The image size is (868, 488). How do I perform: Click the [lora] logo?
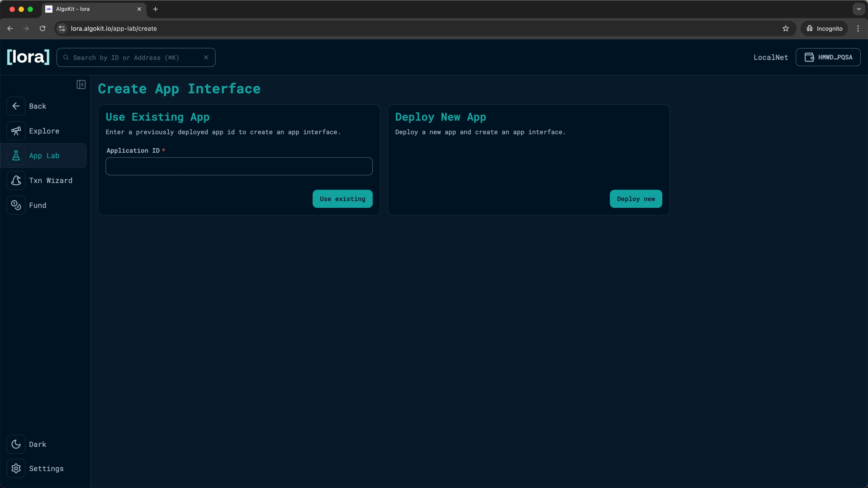(x=28, y=57)
